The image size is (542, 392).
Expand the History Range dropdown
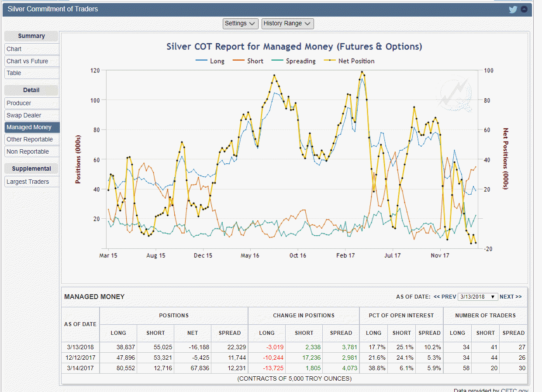pos(287,24)
